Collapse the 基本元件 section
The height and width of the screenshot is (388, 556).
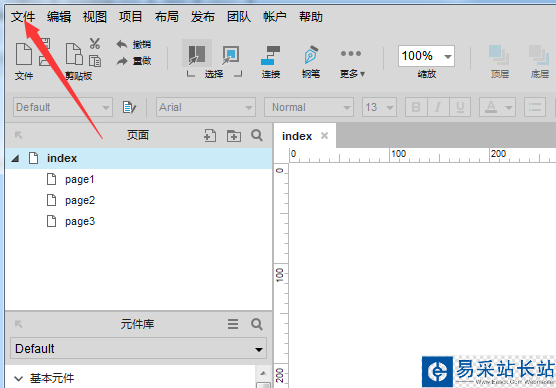[x=18, y=378]
